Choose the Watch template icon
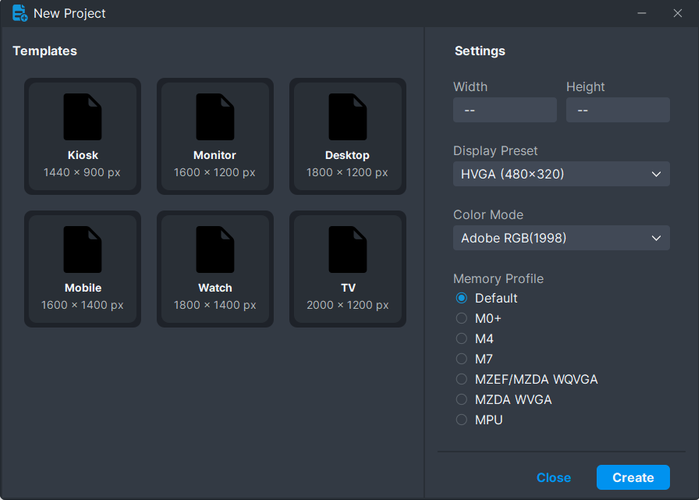699x500 pixels. (215, 250)
